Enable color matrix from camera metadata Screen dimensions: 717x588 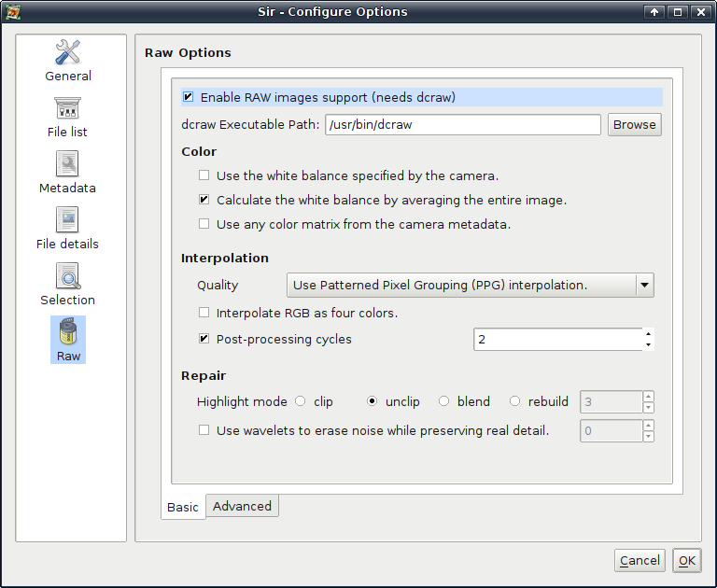204,224
